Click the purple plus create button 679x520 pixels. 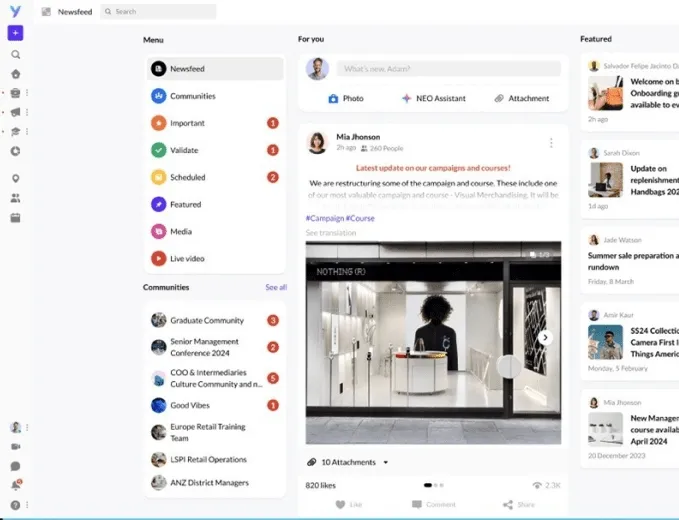[x=15, y=33]
